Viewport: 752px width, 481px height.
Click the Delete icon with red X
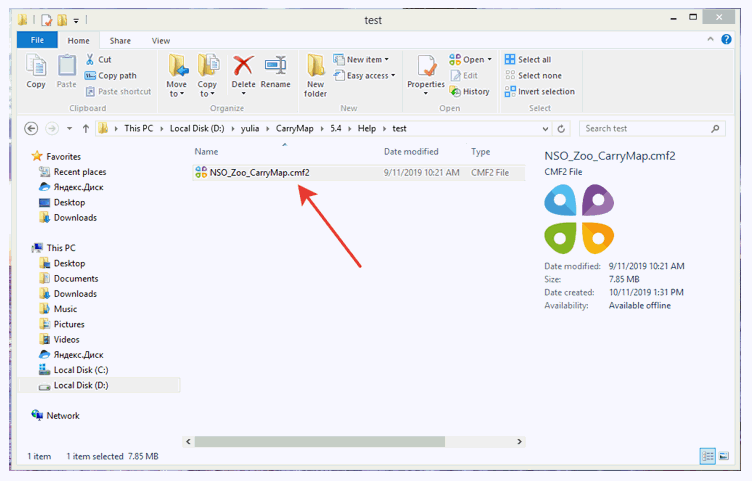[243, 72]
